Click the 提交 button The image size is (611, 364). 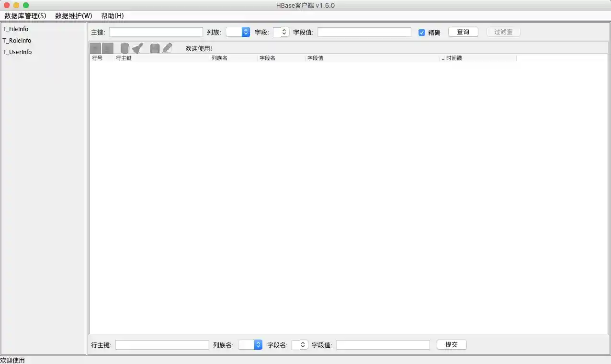pos(452,345)
